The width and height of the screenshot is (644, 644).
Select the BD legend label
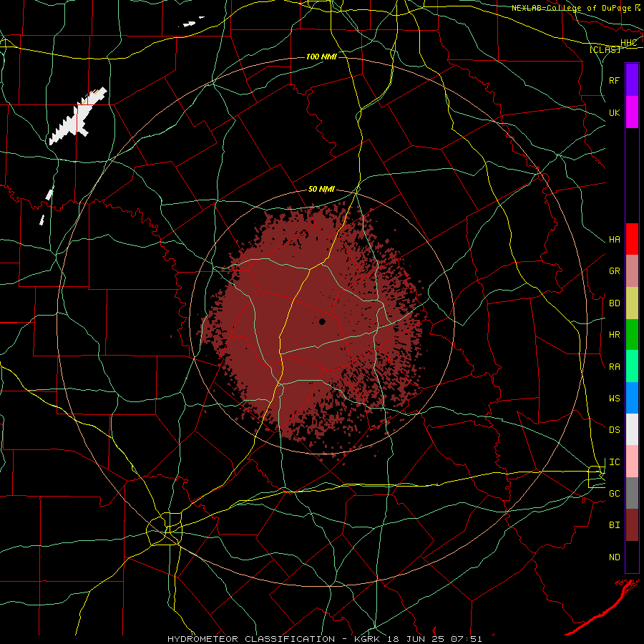pyautogui.click(x=614, y=303)
